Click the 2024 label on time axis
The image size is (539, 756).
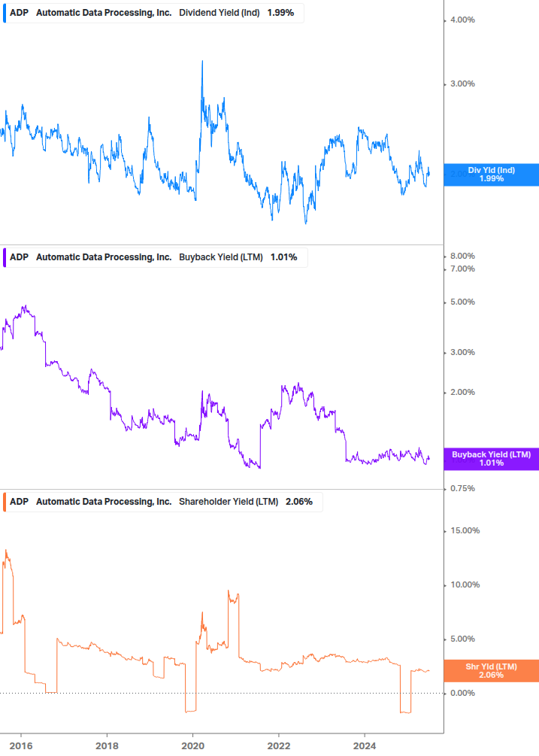[365, 746]
